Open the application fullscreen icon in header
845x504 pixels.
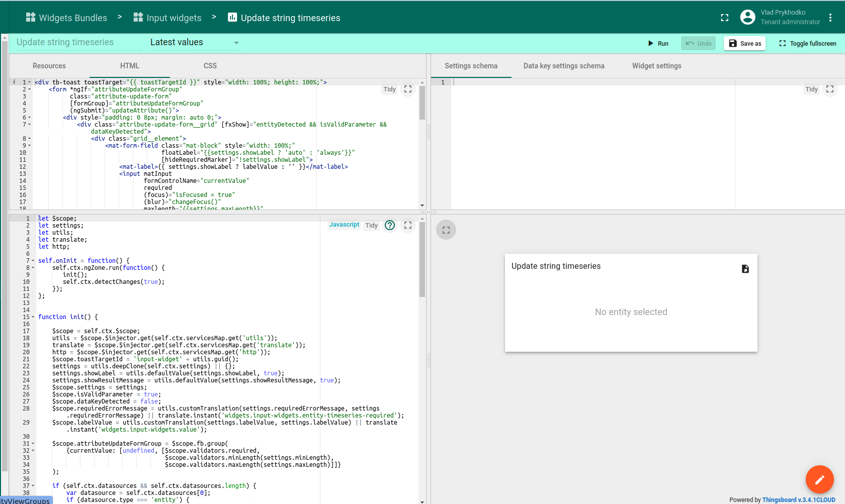724,17
